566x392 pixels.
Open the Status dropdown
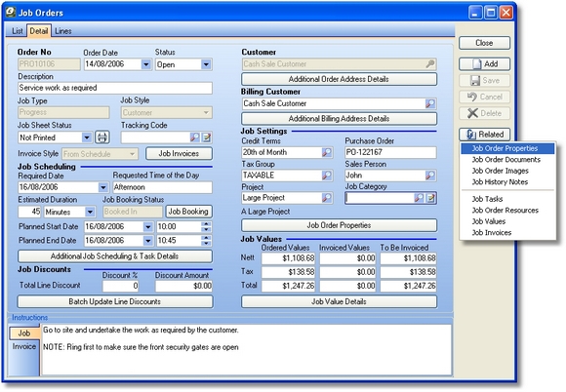point(206,64)
